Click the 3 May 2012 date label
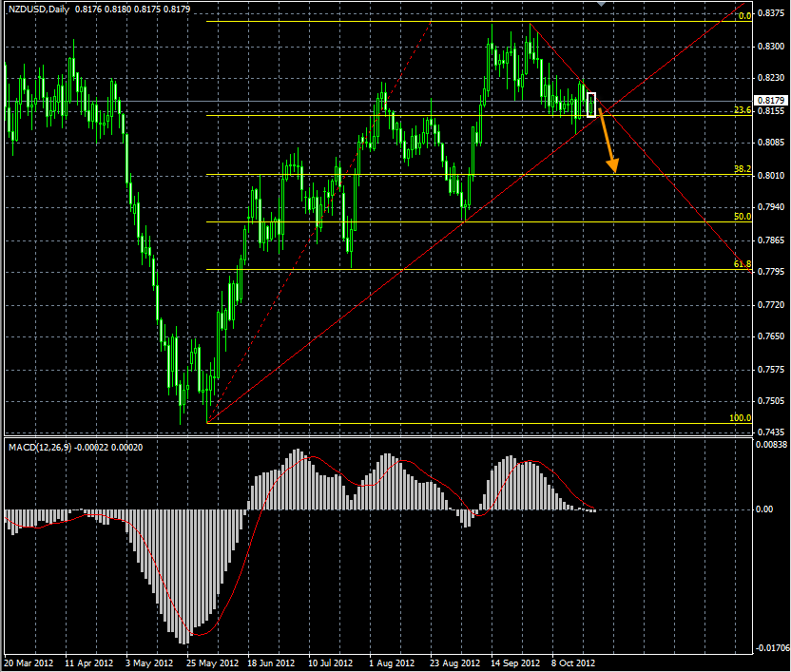 (149, 662)
